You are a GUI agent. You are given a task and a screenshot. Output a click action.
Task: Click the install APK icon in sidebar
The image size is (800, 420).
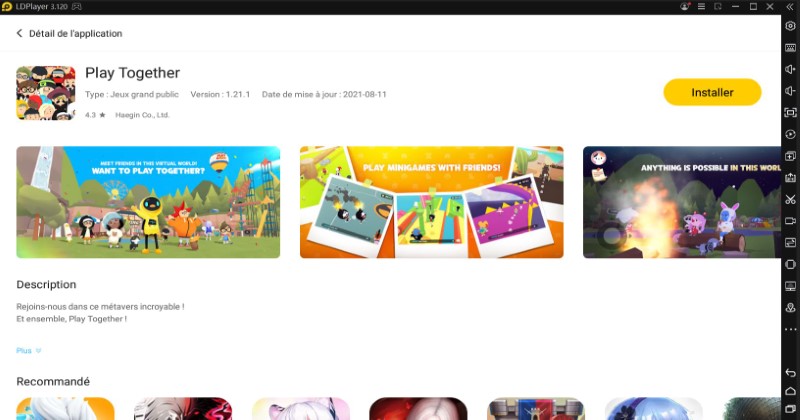[x=790, y=178]
